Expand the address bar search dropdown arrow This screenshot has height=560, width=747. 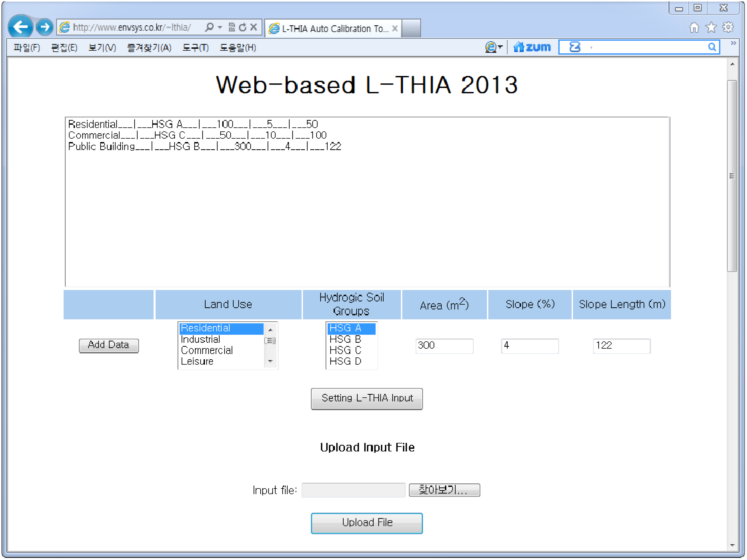pyautogui.click(x=220, y=27)
